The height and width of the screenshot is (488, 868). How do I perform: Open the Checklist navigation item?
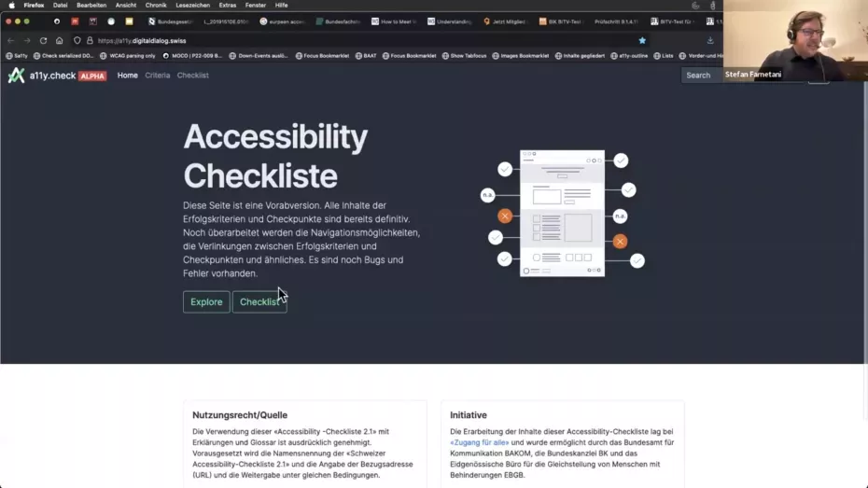[193, 76]
